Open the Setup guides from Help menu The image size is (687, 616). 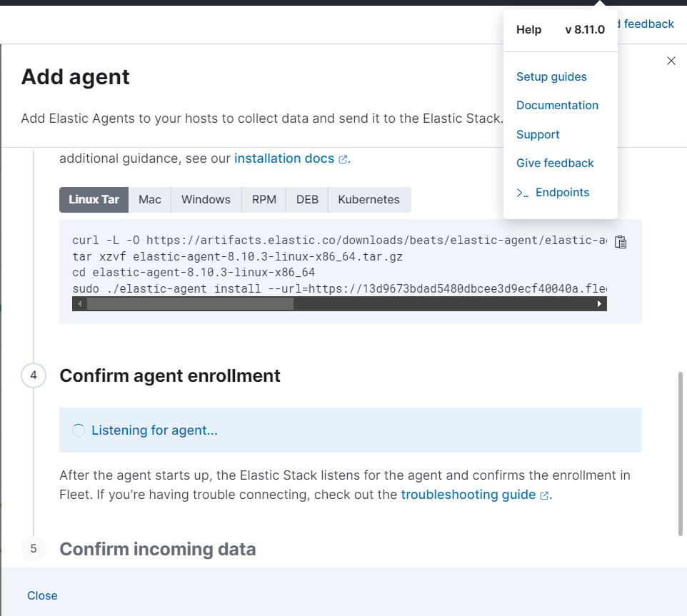551,76
